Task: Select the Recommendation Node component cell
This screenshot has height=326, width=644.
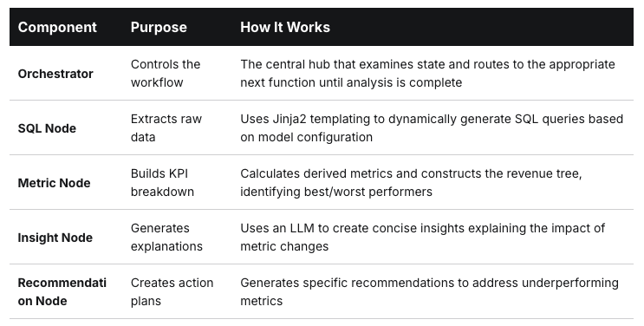Action: coord(62,292)
